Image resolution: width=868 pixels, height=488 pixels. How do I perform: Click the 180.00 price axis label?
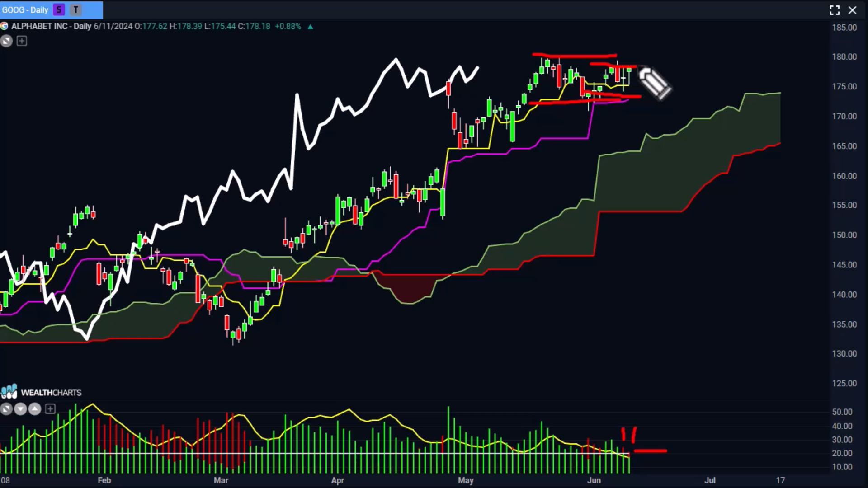pyautogui.click(x=844, y=57)
